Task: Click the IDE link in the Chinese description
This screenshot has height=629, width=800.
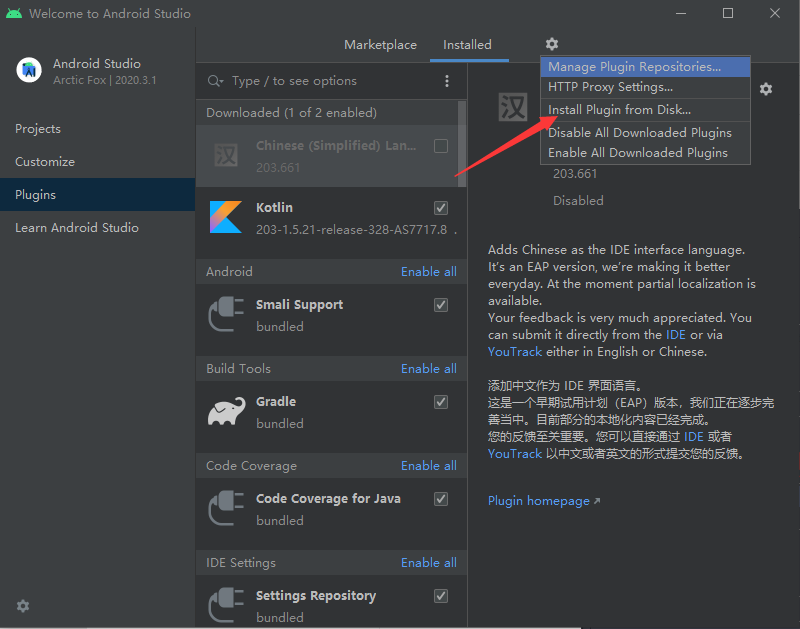Action: (x=693, y=437)
